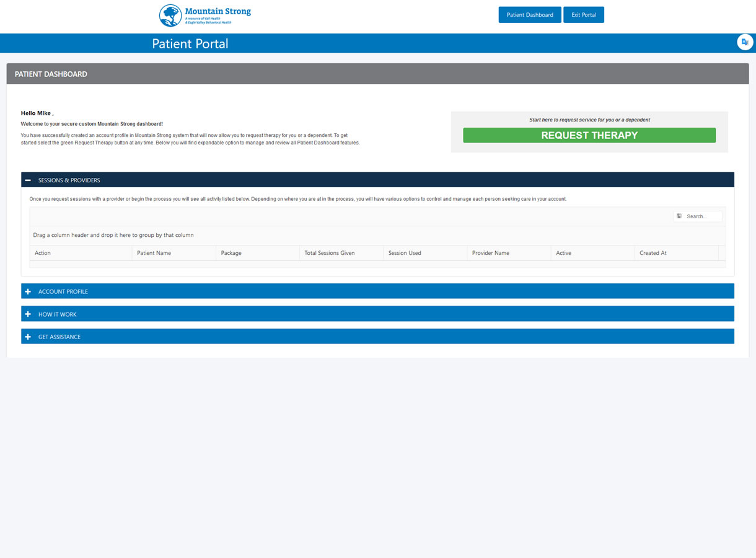Sort by the Patient Name column header
The width and height of the screenshot is (756, 558).
point(154,253)
